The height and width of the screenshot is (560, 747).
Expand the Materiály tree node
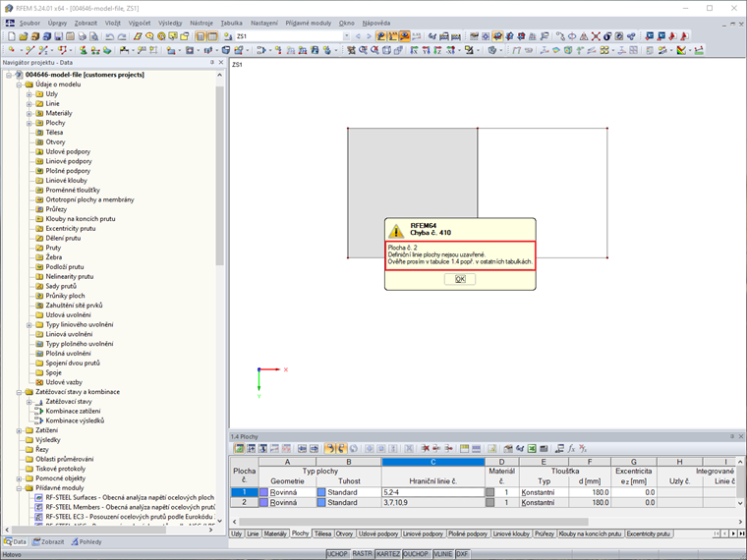pyautogui.click(x=29, y=113)
